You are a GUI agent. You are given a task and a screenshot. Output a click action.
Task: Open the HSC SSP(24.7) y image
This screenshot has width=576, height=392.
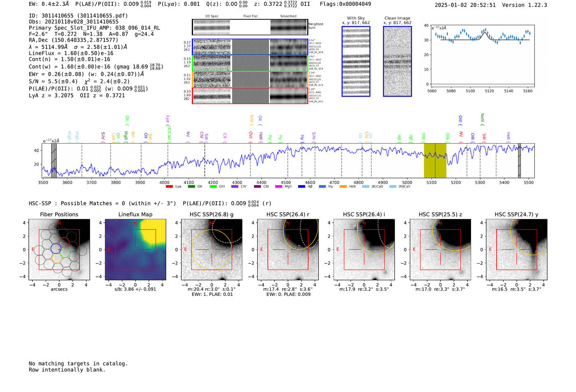point(517,250)
